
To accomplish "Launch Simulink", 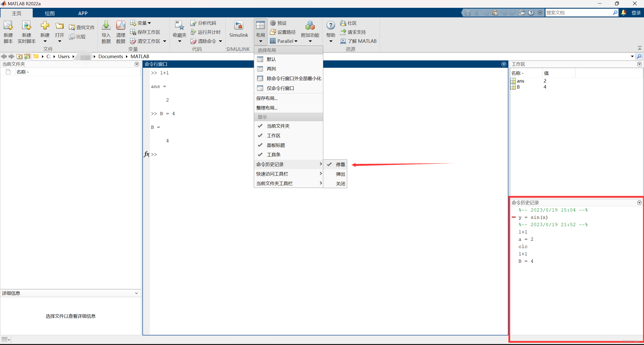I will tap(238, 29).
